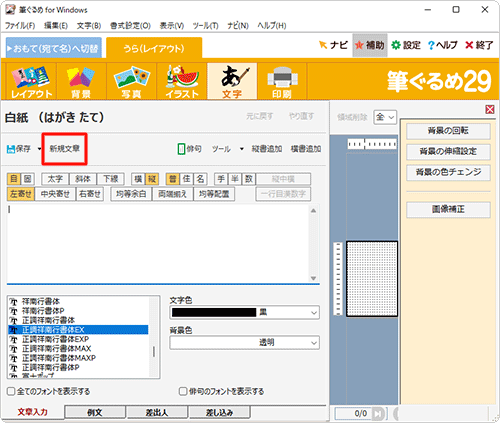Click the 横書追加 button

tap(306, 149)
